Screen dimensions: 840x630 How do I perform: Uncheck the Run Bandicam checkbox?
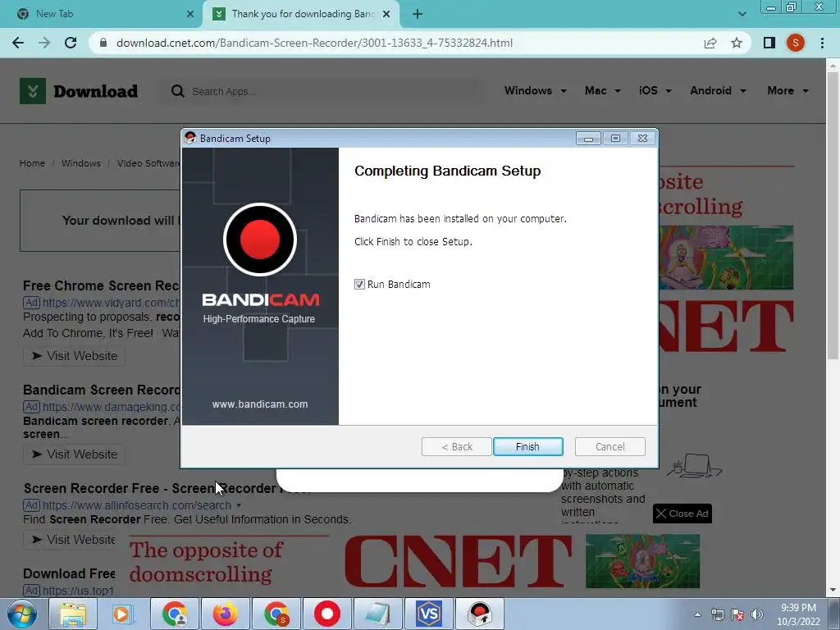359,285
